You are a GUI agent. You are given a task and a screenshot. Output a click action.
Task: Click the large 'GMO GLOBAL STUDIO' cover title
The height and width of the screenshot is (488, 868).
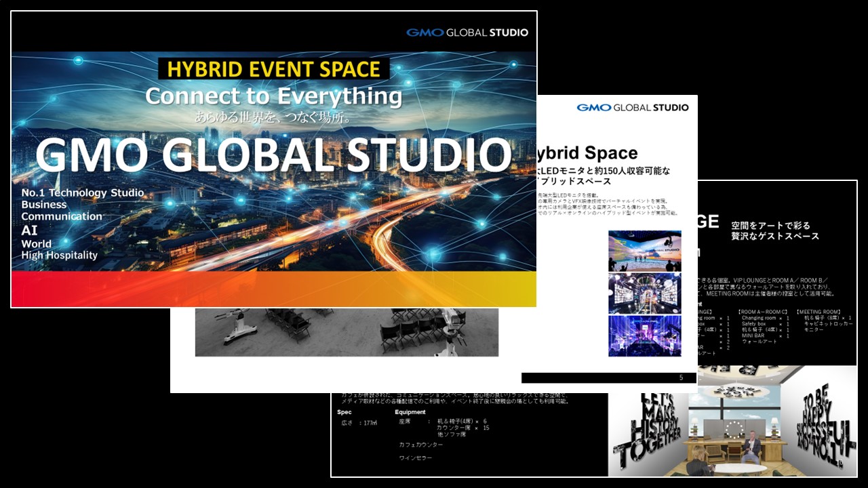[273, 156]
